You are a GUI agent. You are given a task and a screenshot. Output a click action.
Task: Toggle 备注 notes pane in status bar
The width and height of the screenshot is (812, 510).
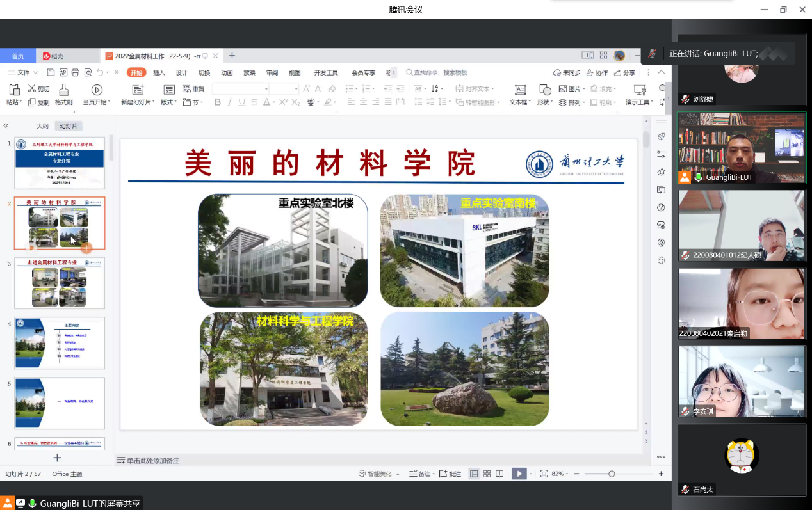(421, 474)
